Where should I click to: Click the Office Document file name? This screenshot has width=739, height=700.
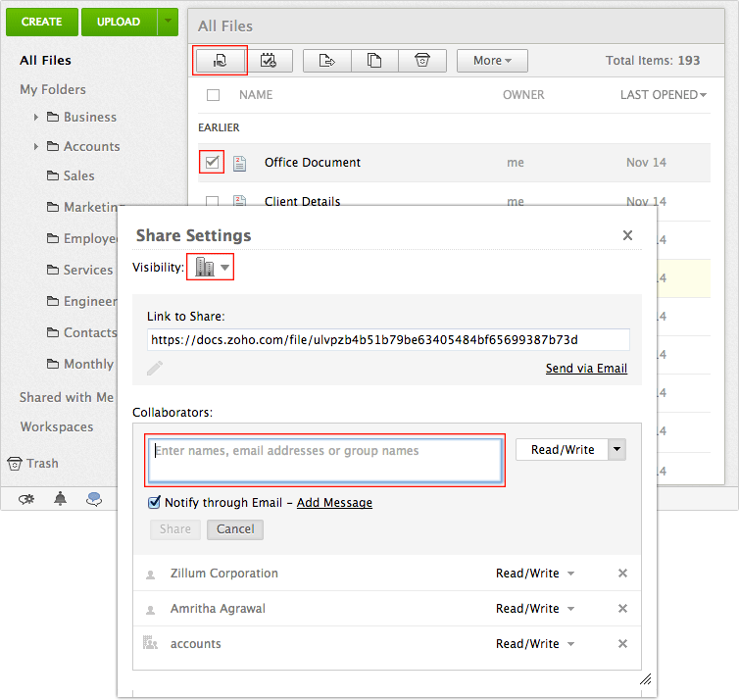[313, 162]
